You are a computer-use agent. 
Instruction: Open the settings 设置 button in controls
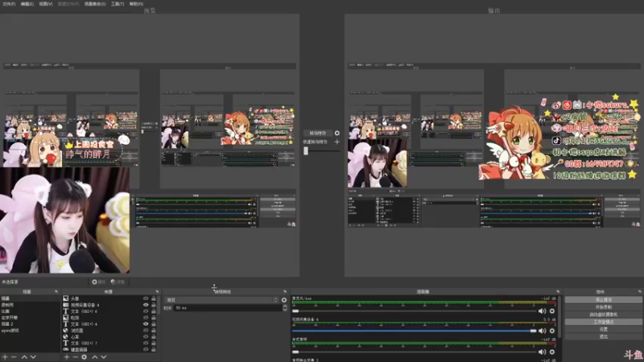(603, 329)
